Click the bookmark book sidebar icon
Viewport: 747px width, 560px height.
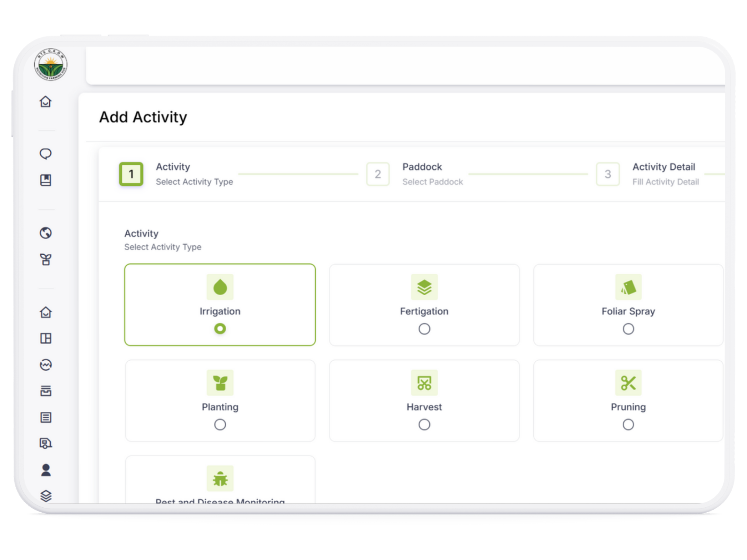pyautogui.click(x=46, y=180)
